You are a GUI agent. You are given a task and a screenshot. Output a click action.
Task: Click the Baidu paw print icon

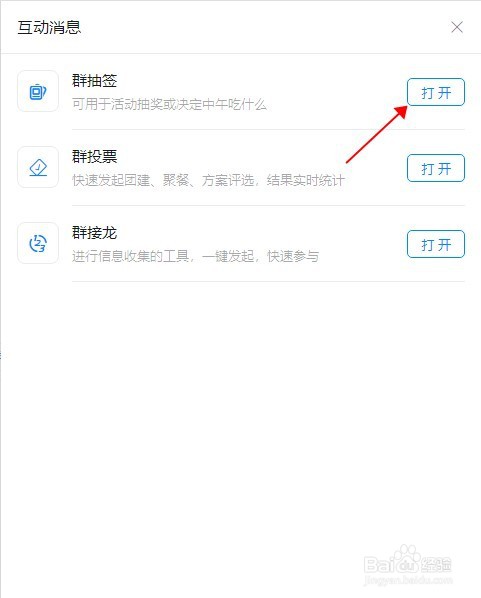406,555
